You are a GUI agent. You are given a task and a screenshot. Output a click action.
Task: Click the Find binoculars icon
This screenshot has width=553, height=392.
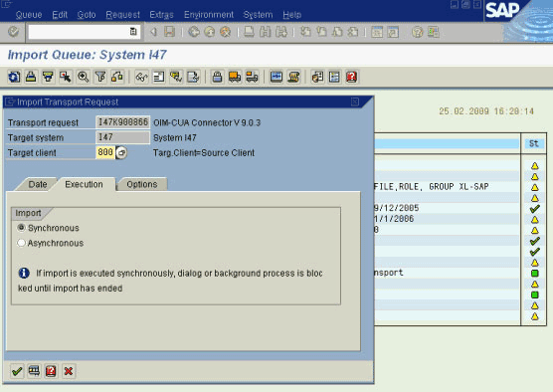point(266,32)
